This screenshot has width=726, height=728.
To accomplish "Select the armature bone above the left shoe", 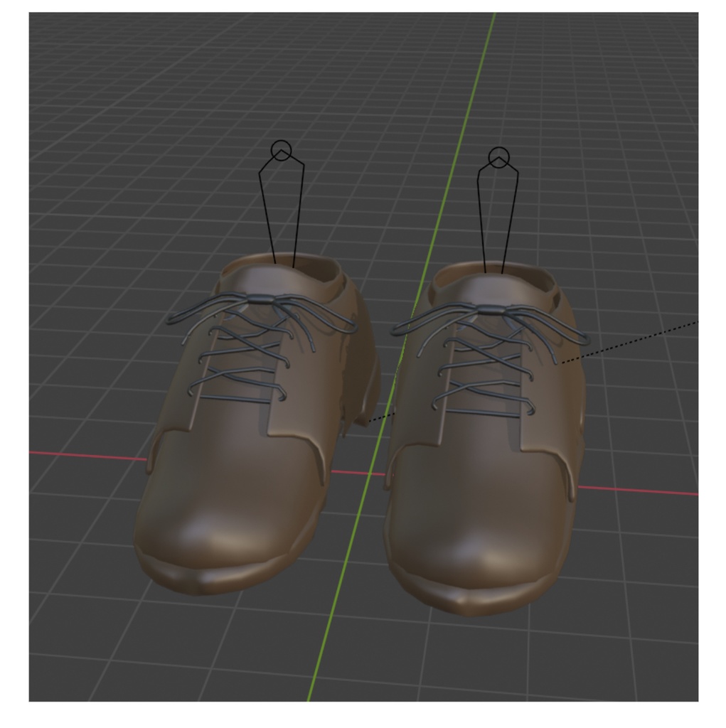I will 282,204.
